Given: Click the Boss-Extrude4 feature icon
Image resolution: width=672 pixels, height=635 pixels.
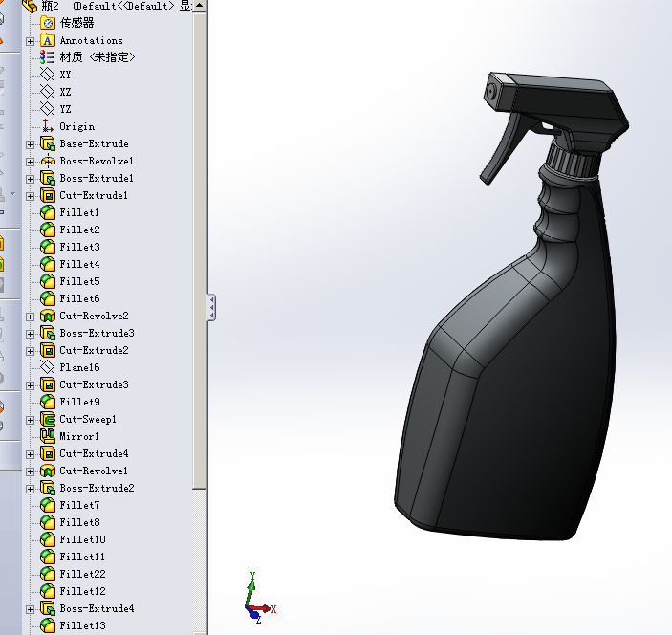Looking at the screenshot, I should point(48,608).
